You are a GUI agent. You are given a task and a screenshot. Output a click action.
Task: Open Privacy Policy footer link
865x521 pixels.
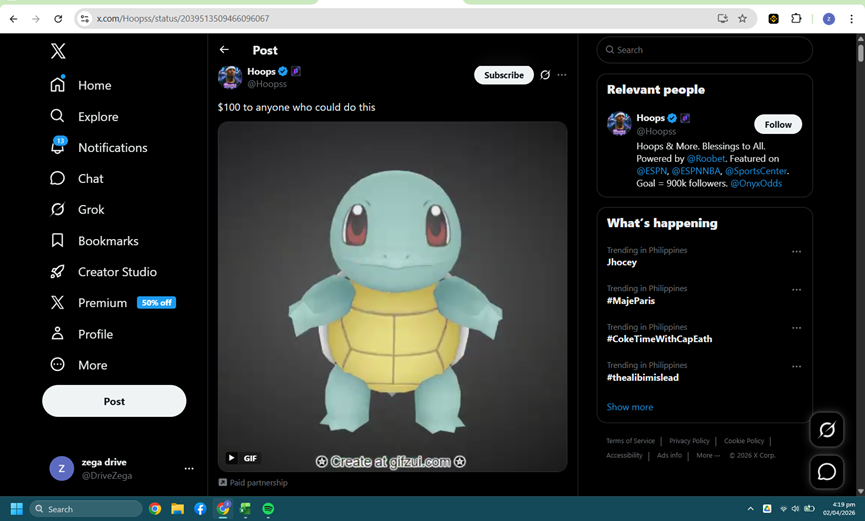click(x=689, y=441)
